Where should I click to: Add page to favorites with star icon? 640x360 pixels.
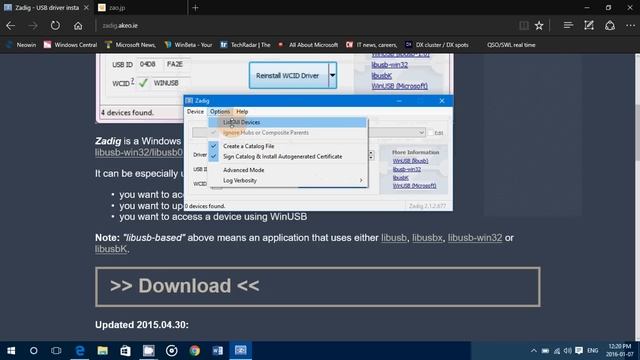pyautogui.click(x=539, y=26)
